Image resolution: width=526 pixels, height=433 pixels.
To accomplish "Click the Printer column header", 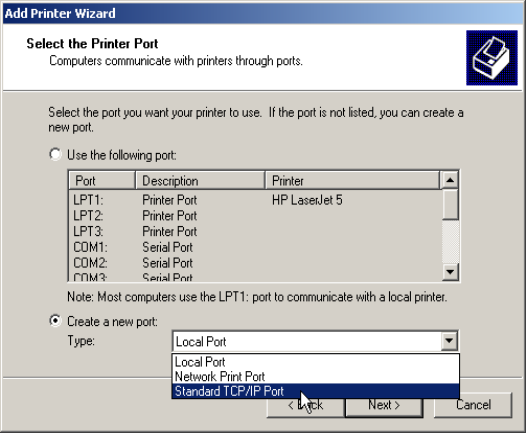I will [x=352, y=181].
